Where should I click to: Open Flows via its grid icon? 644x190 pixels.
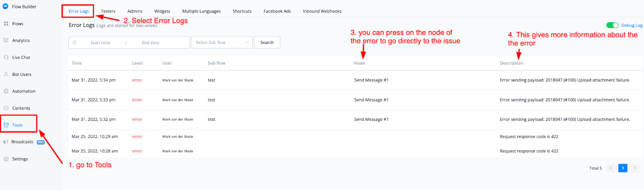pos(6,24)
